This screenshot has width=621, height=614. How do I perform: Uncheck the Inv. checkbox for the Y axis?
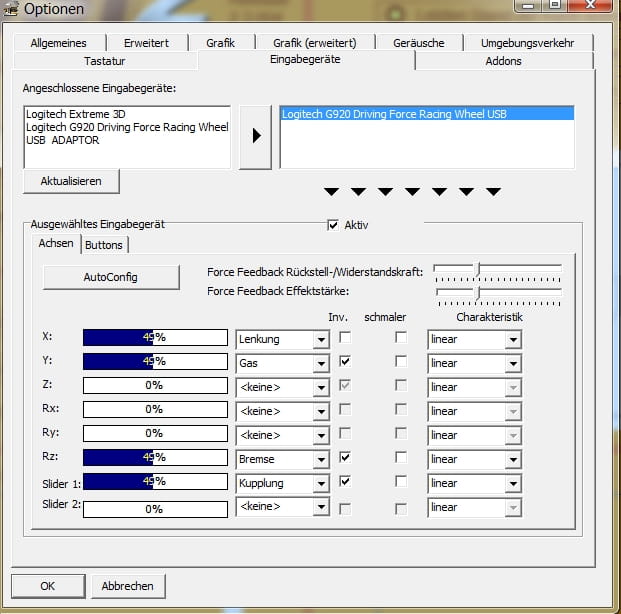(345, 362)
